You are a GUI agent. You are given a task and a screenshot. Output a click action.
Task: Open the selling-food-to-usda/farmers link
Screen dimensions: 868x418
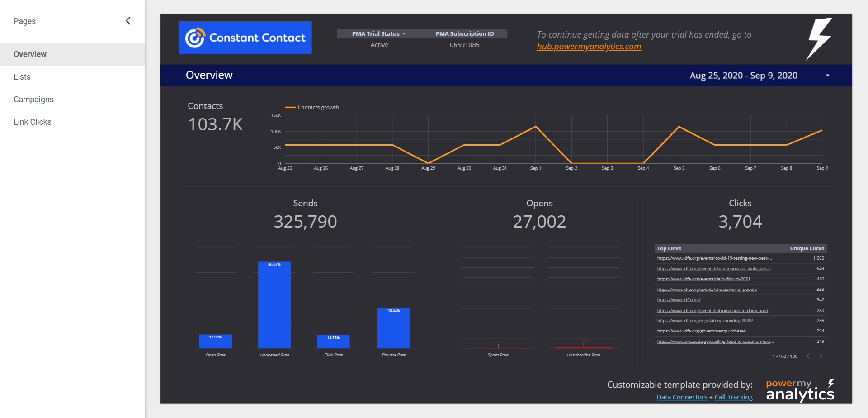[715, 342]
